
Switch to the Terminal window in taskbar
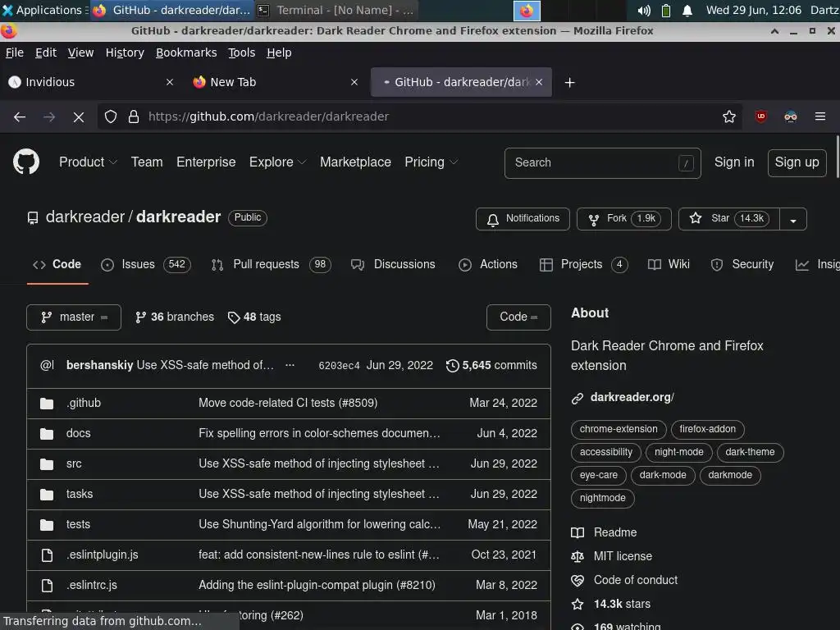[x=336, y=10]
